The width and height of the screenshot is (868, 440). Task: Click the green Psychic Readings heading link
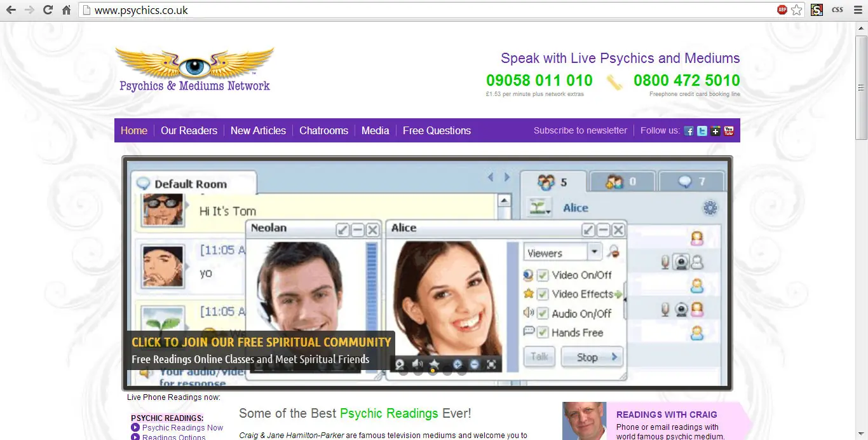point(389,413)
